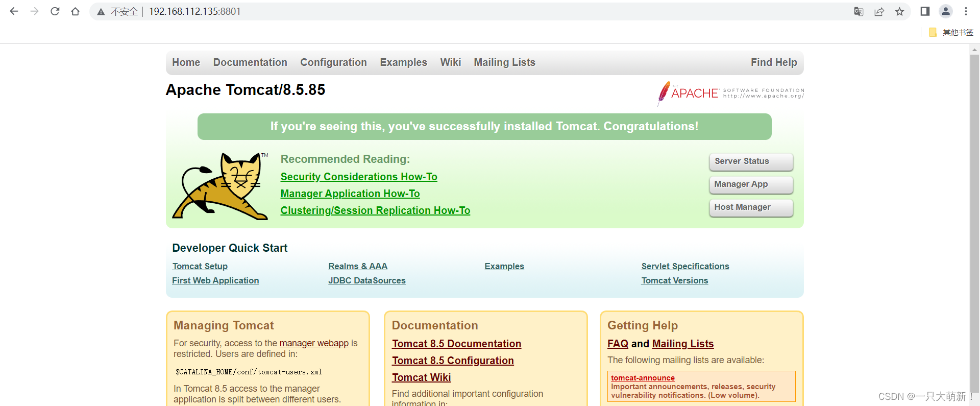Screen dimensions: 980x406
Task: Click the browser forward arrow
Action: click(x=34, y=11)
